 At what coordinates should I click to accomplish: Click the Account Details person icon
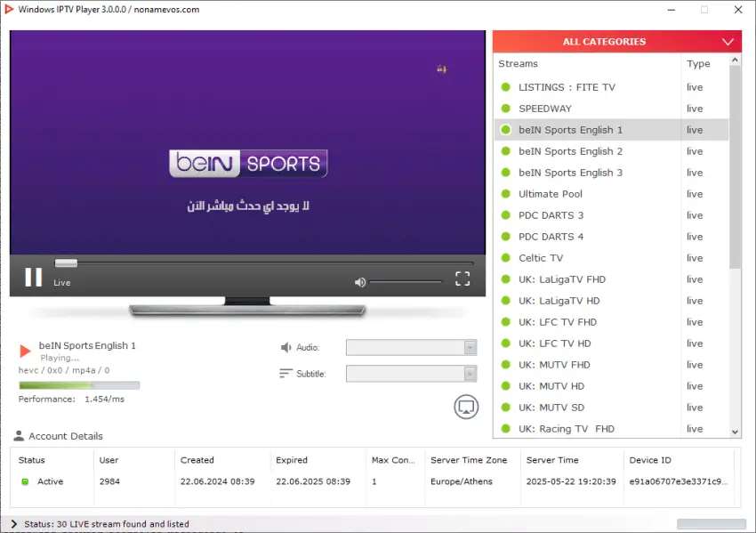[19, 435]
